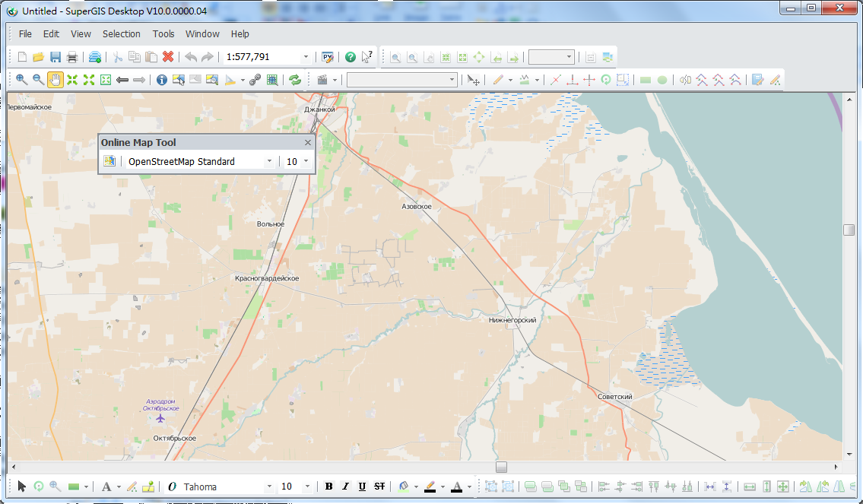Viewport: 863px width, 504px height.
Task: Open the Editor clapboard dropdown arrow
Action: click(335, 81)
